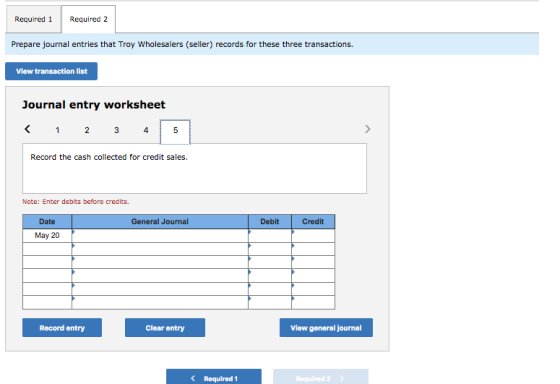Advance with the right chevron arrow
The width and height of the screenshot is (560, 384).
(x=368, y=129)
